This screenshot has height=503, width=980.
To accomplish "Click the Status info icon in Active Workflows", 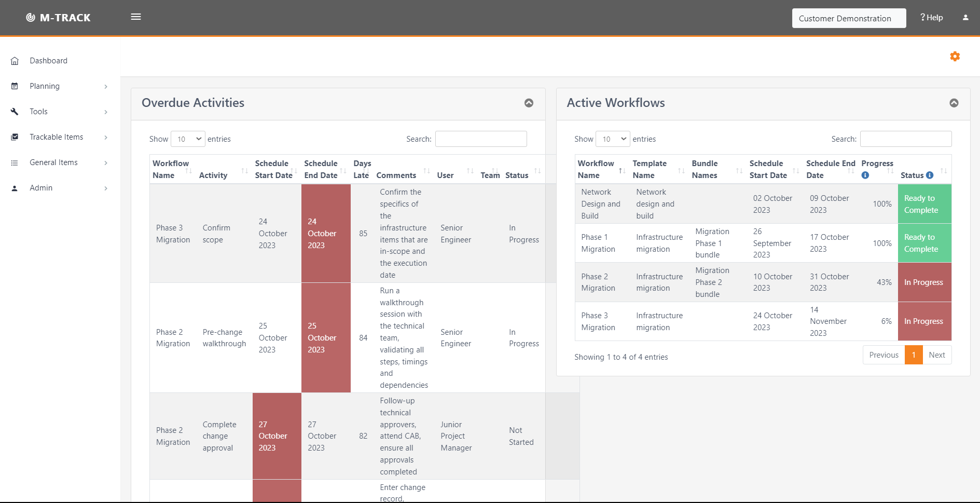I will coord(930,175).
